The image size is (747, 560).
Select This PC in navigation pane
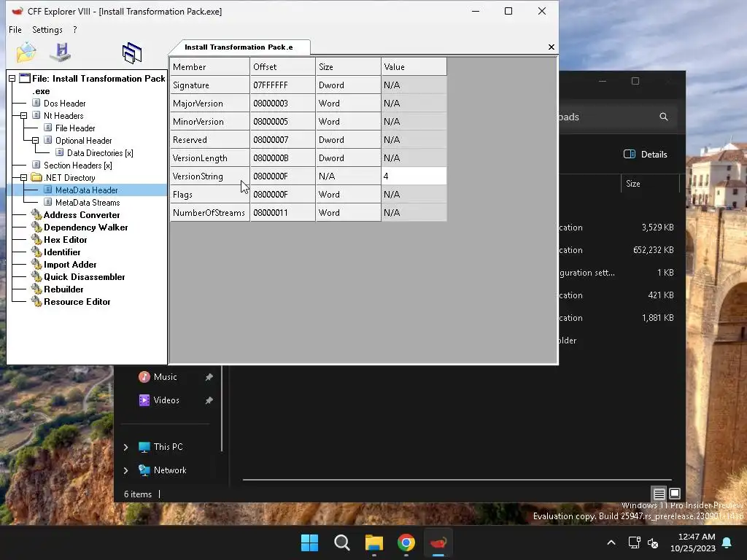click(168, 447)
